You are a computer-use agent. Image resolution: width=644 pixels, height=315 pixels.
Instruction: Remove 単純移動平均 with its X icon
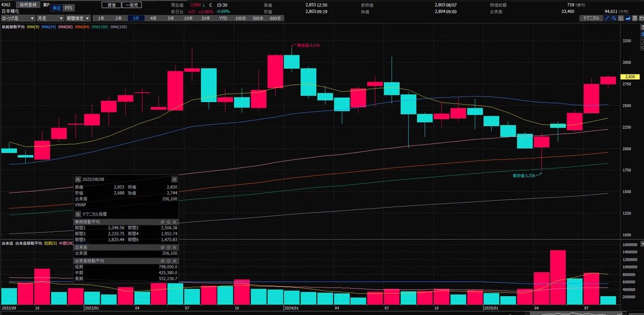[174, 222]
